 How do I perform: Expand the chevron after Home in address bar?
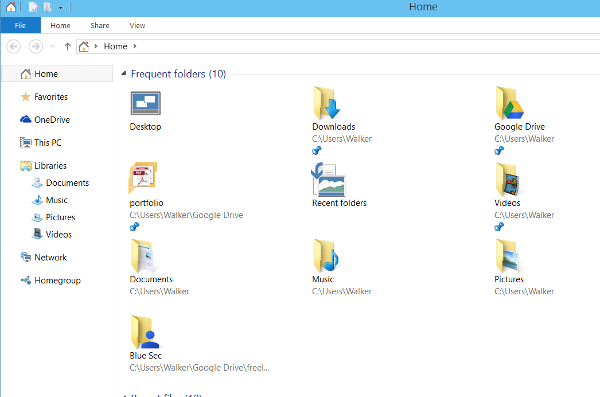135,46
